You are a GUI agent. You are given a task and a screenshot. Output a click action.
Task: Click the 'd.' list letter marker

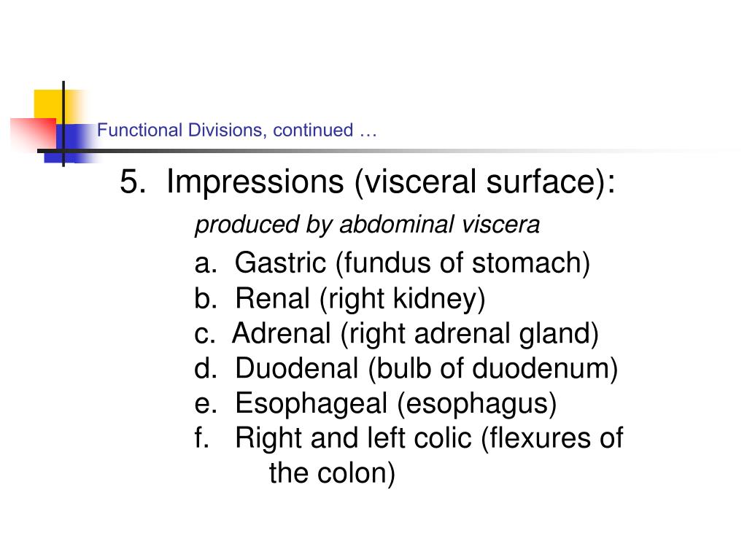(x=206, y=368)
